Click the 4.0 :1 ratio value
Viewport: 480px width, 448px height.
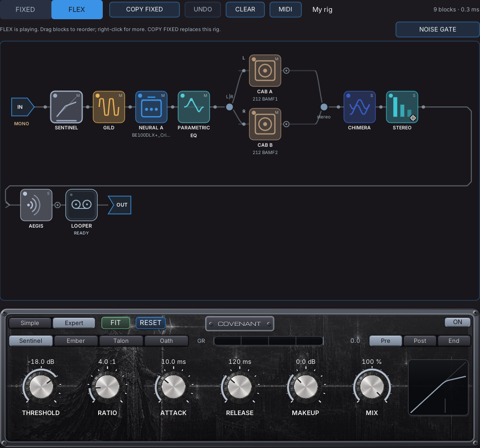click(x=107, y=362)
